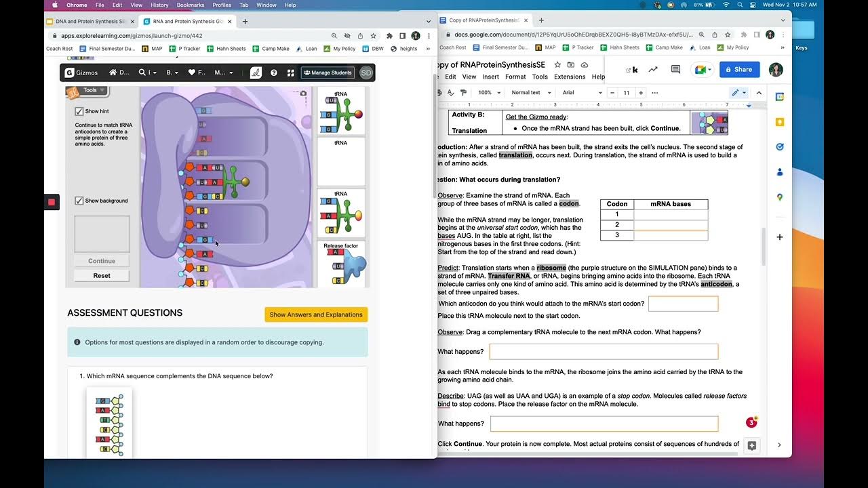Move document with the folder icon
This screenshot has height=488, width=868.
[571, 65]
